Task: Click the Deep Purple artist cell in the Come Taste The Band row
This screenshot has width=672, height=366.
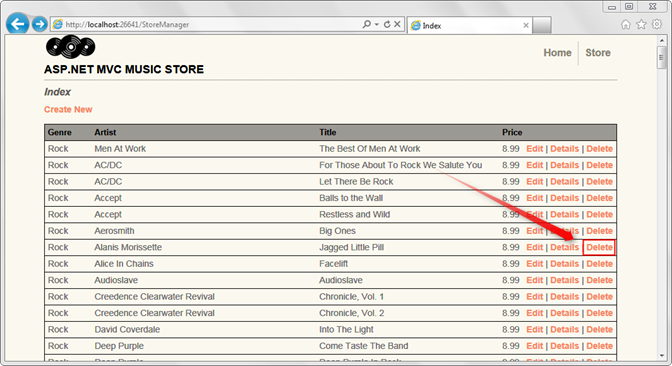Action: click(x=119, y=346)
